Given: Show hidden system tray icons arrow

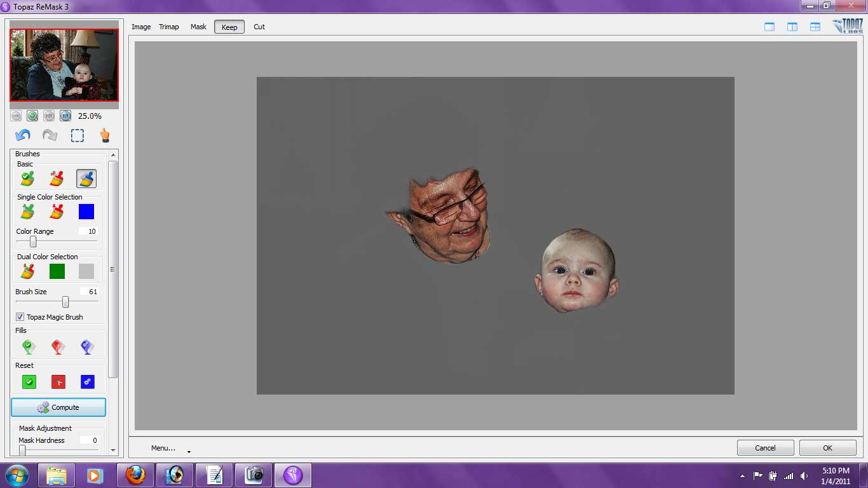Looking at the screenshot, I should point(742,476).
